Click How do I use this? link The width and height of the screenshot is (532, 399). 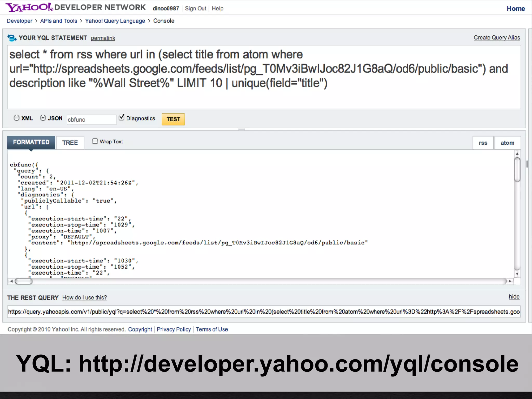(x=84, y=298)
